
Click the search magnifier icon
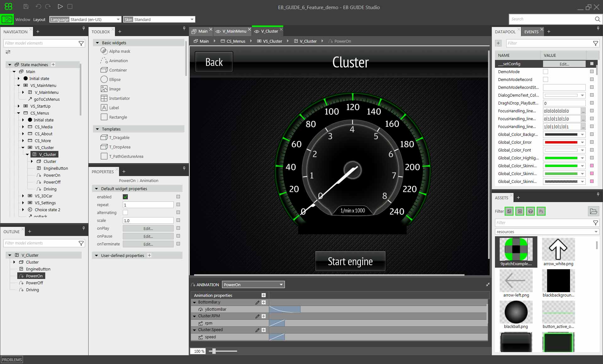click(x=597, y=19)
